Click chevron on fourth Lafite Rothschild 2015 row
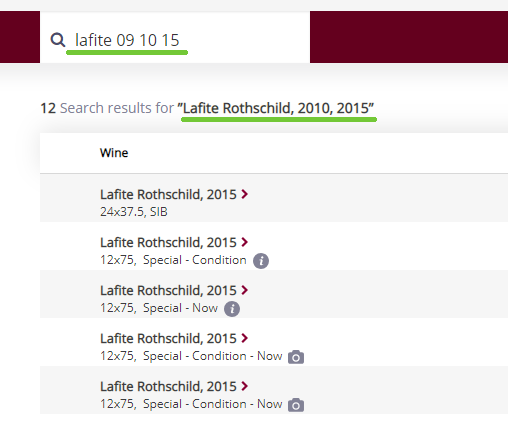The width and height of the screenshot is (514, 429). (x=245, y=338)
